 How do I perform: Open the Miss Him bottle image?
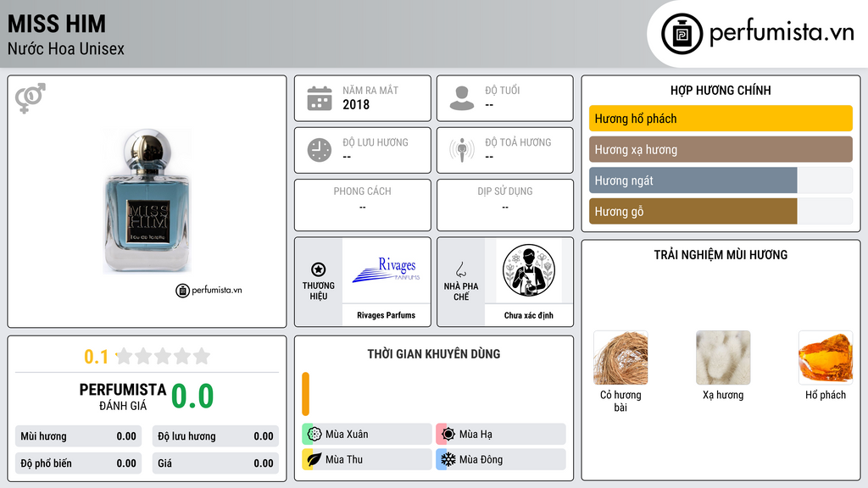pos(147,202)
